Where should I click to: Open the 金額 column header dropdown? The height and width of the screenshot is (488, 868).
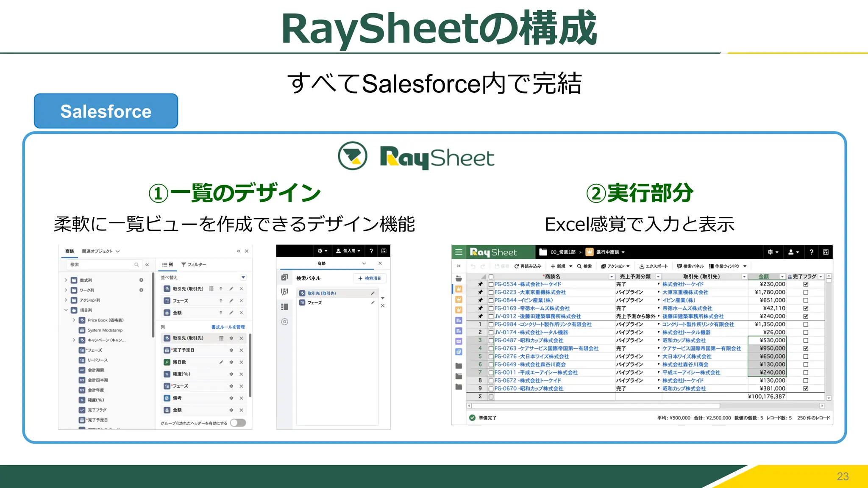pos(782,277)
